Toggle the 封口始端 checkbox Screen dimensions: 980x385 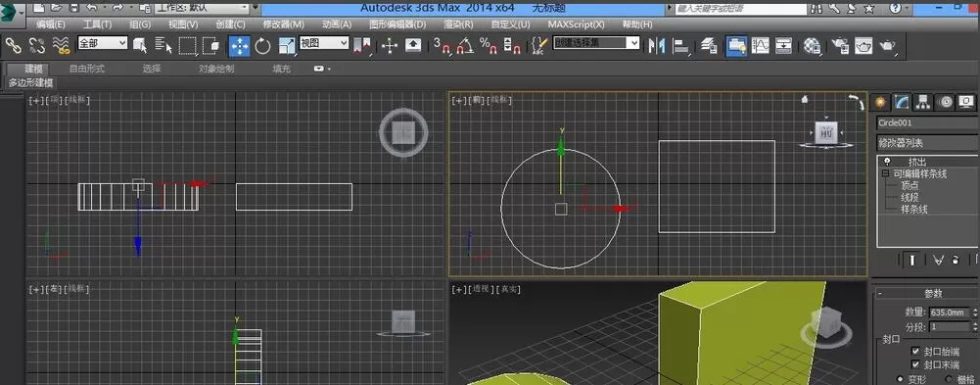(915, 352)
